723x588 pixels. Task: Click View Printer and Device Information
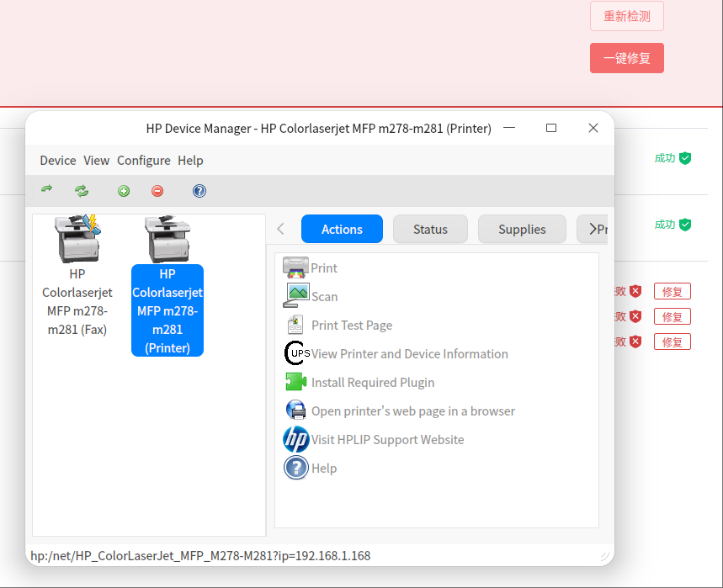click(x=409, y=354)
